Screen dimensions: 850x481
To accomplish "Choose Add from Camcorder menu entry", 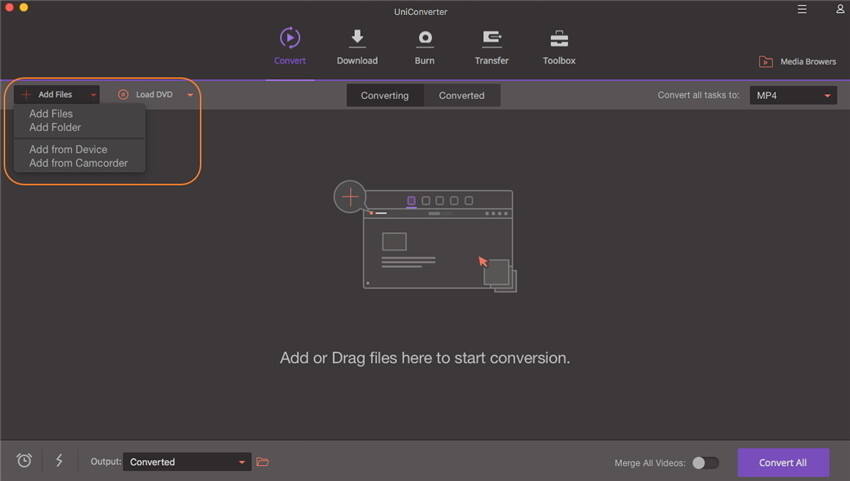I will [x=79, y=163].
